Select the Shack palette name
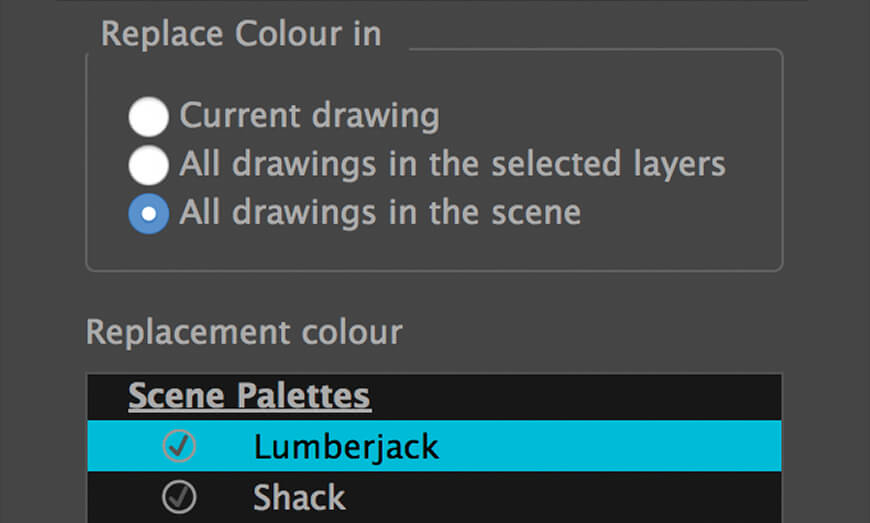 (x=299, y=497)
